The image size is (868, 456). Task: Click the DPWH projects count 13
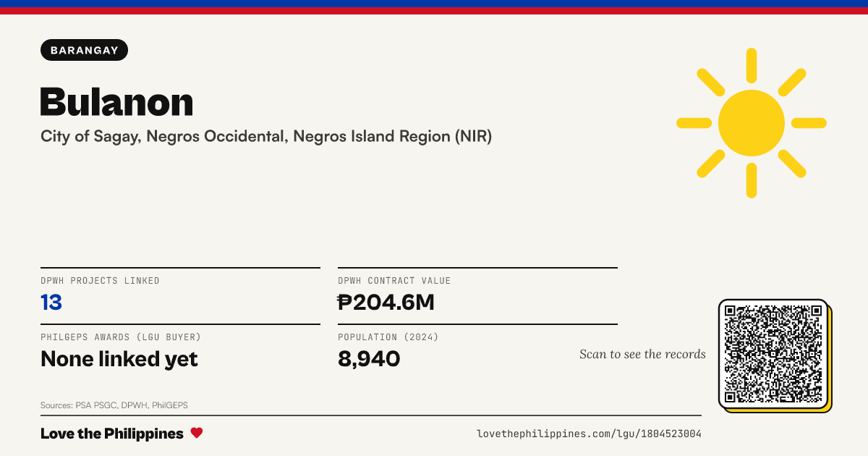51,303
